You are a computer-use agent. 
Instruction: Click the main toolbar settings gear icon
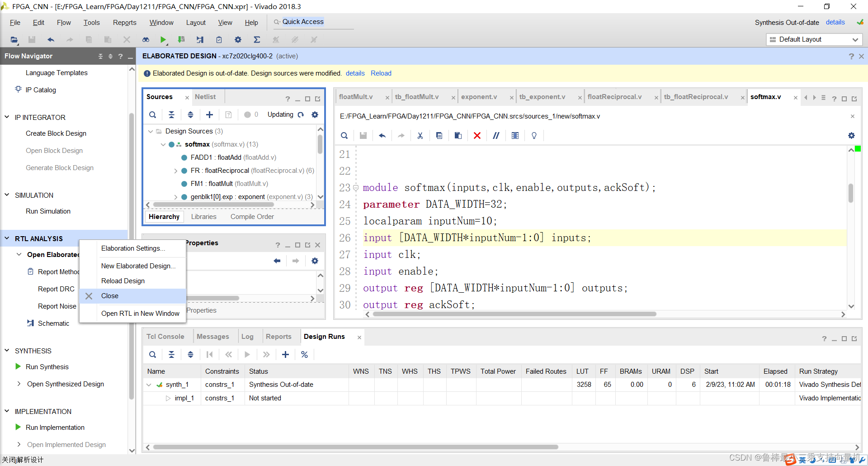238,40
